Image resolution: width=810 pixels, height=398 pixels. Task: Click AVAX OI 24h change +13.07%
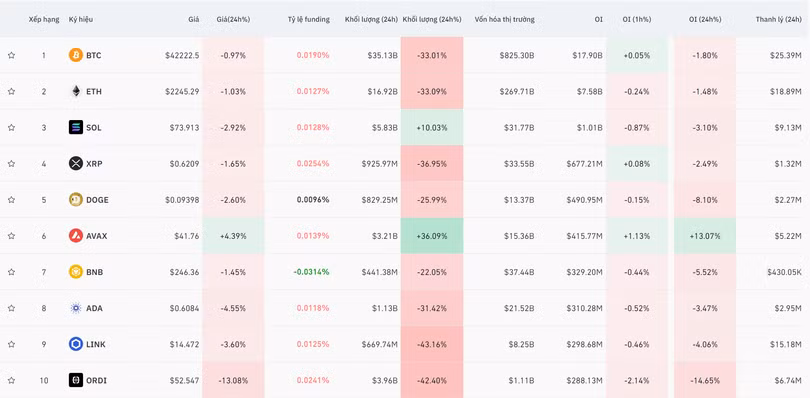pos(705,236)
